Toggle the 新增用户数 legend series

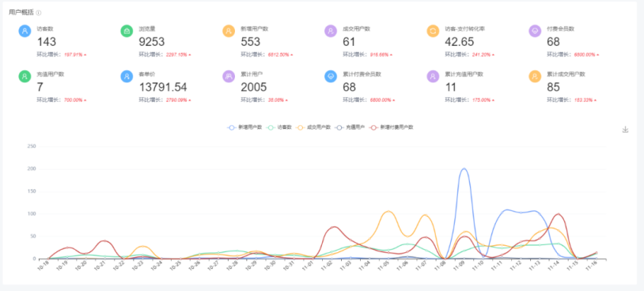pyautogui.click(x=244, y=127)
